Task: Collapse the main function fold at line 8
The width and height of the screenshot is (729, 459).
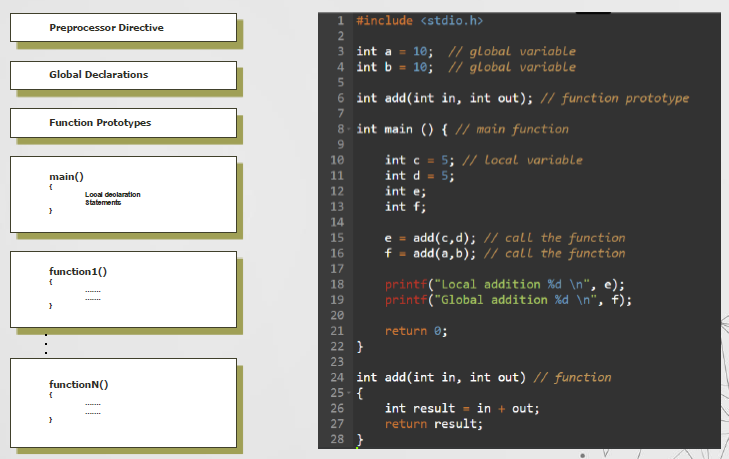Action: (349, 129)
